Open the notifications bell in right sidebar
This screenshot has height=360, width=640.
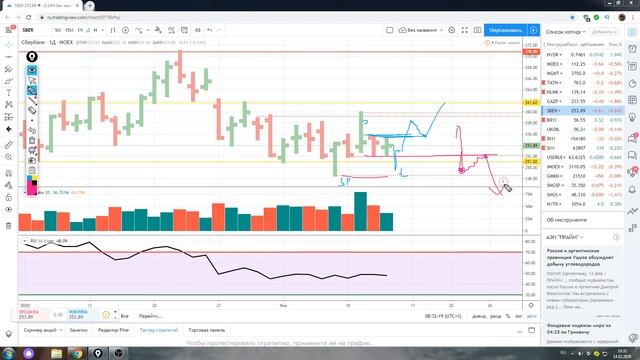pos(632,189)
